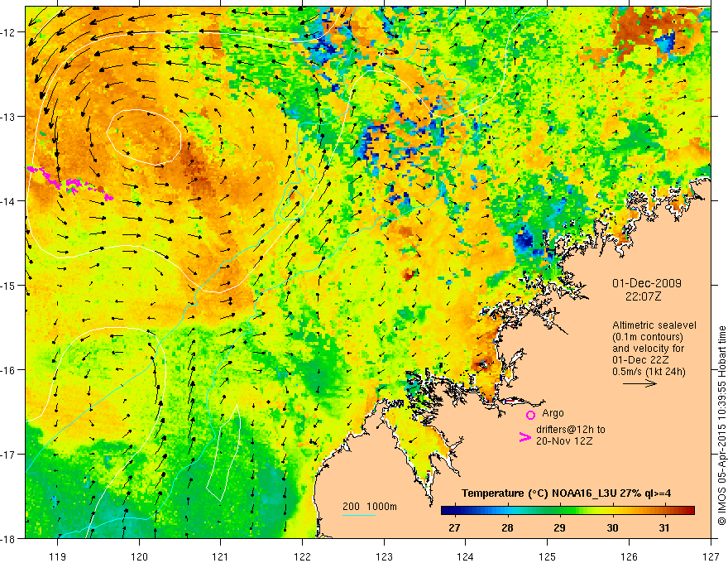Click the '20-Nov 12Z' legend text

point(564,441)
